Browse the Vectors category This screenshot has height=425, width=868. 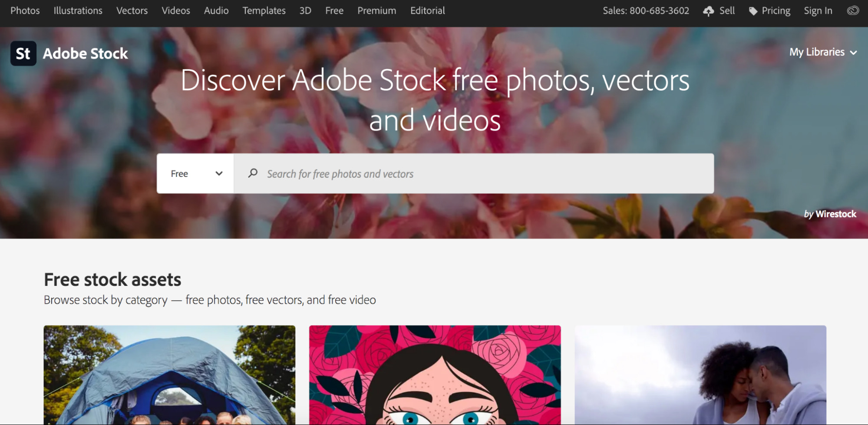[x=132, y=10]
